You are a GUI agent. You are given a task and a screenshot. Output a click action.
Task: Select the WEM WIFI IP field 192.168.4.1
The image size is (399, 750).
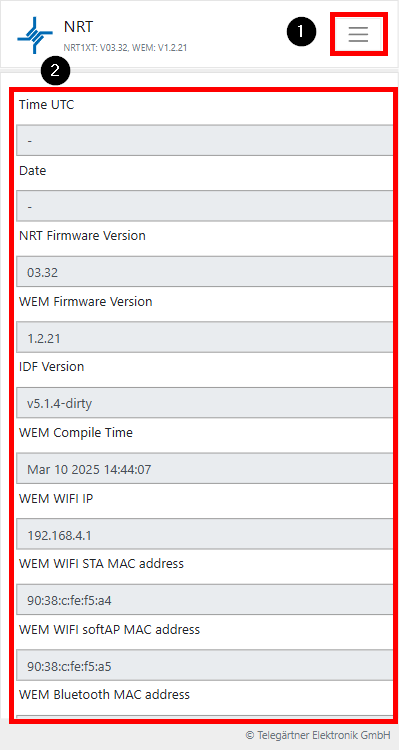point(205,534)
